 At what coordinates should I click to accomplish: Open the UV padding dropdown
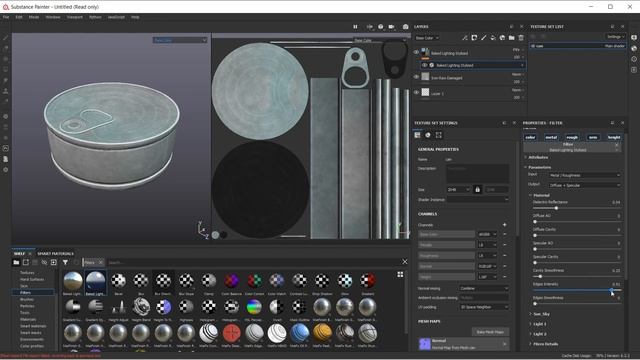pyautogui.click(x=484, y=307)
